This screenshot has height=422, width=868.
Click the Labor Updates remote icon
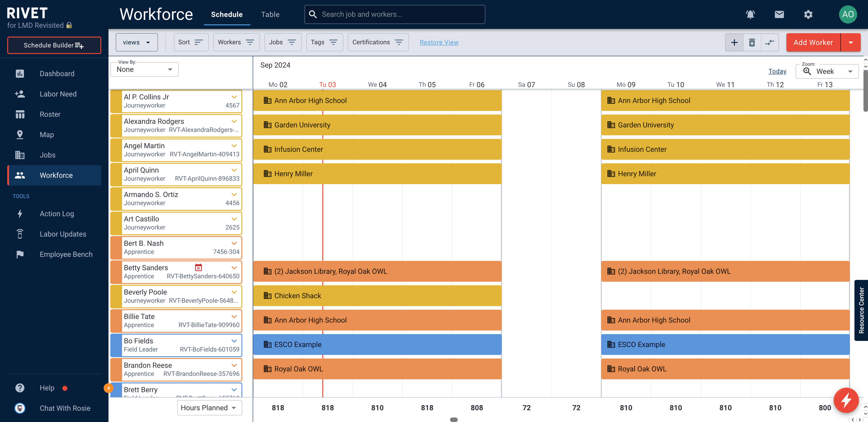point(20,234)
